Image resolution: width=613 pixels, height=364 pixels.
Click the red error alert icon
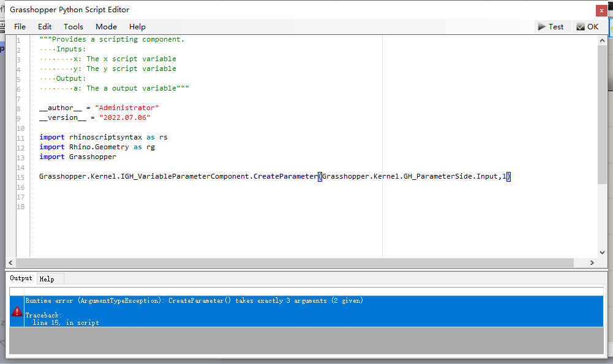[x=16, y=310]
